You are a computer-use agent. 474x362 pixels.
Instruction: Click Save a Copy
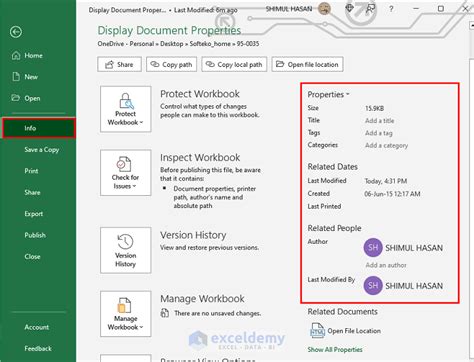pos(42,150)
